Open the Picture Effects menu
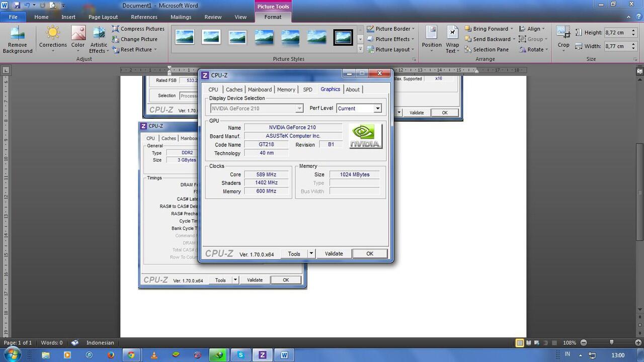 point(391,39)
